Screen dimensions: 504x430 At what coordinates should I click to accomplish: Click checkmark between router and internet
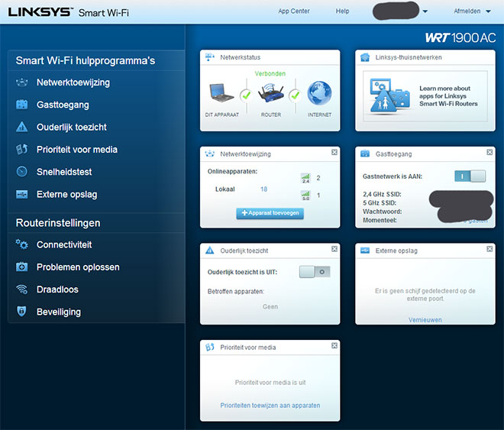[x=295, y=95]
